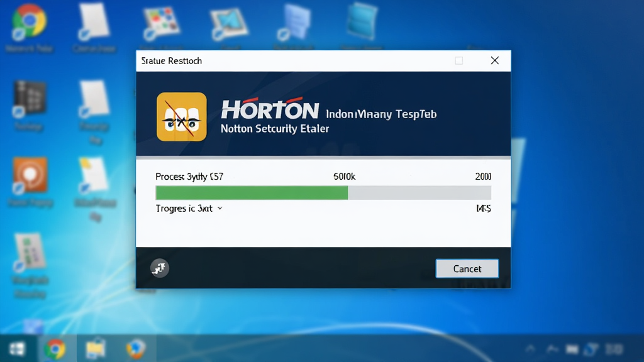
Task: Show hidden icons in system tray
Action: point(530,349)
